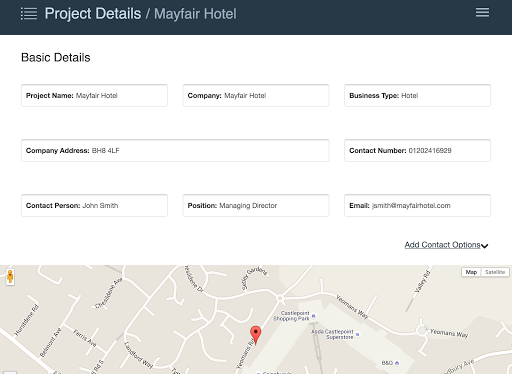Open the hamburger menu in the header

point(482,13)
